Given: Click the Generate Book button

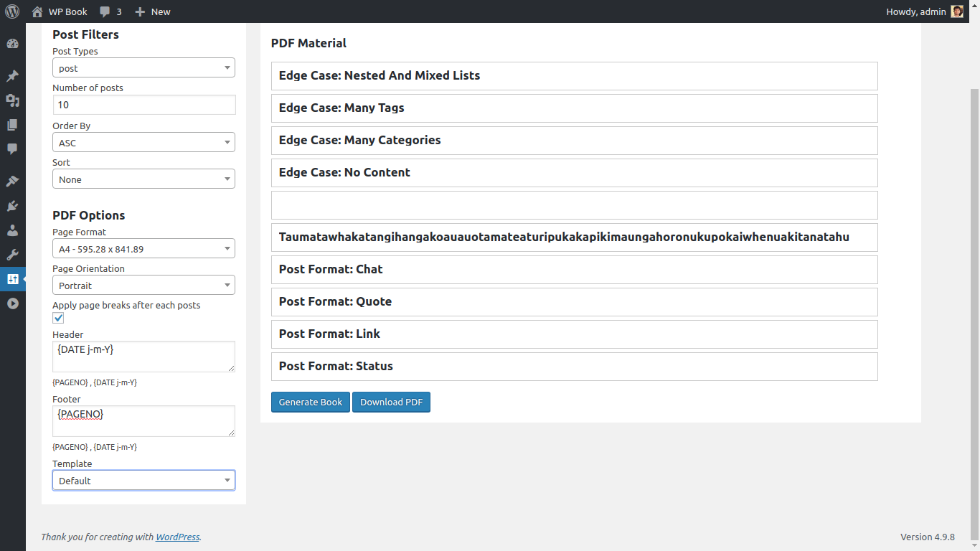Looking at the screenshot, I should coord(311,402).
